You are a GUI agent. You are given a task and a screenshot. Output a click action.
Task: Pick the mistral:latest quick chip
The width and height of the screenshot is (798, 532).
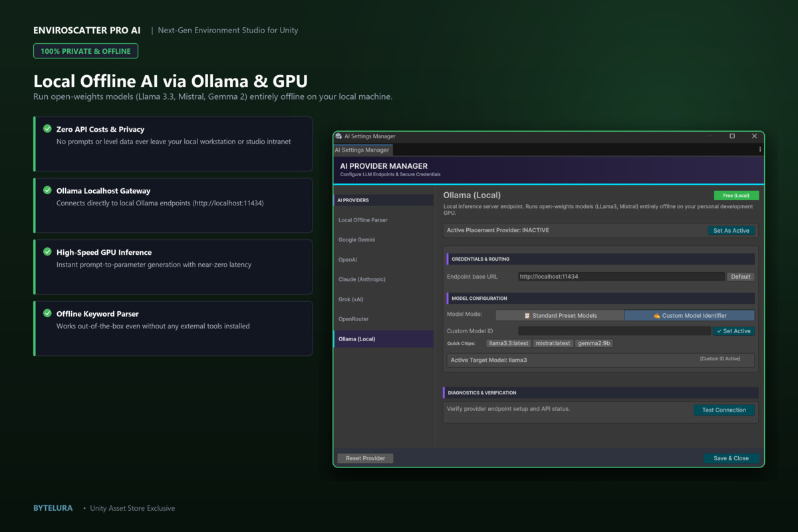[x=553, y=344]
